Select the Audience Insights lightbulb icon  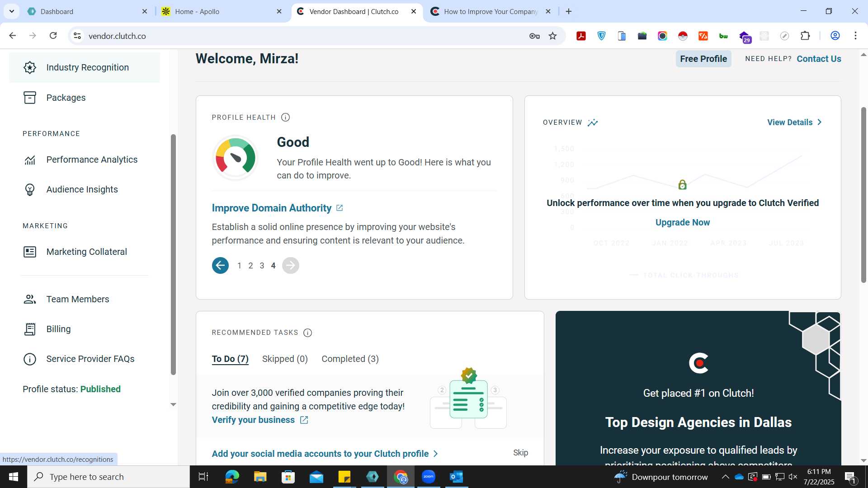[30, 190]
